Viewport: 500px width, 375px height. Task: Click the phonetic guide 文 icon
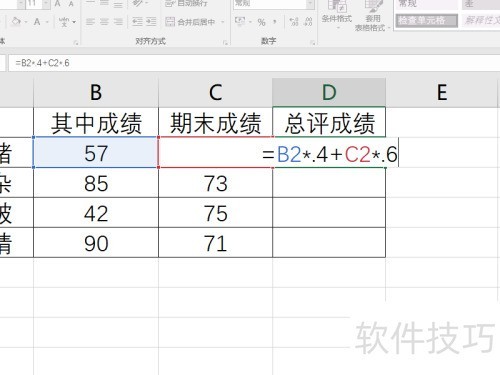click(x=64, y=22)
